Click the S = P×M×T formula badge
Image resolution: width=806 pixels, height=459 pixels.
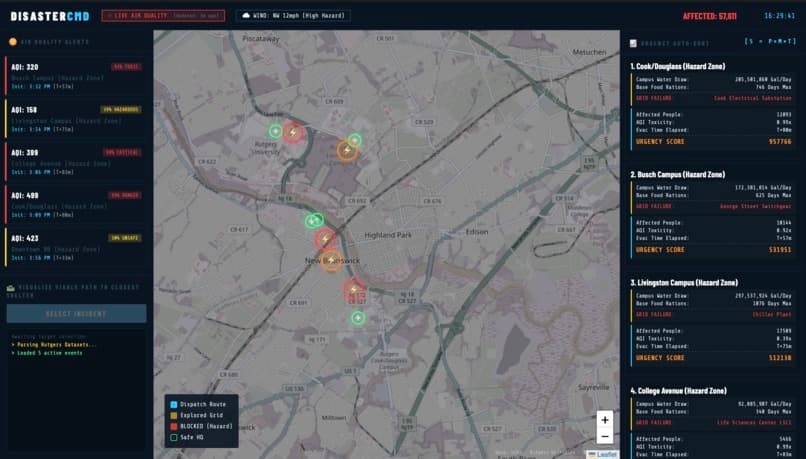click(771, 41)
